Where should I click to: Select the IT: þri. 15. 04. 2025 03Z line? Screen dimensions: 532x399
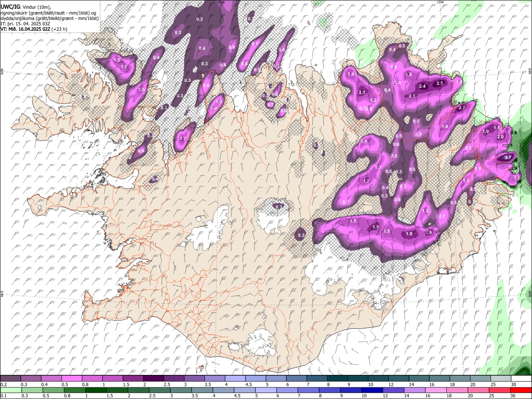[25, 24]
